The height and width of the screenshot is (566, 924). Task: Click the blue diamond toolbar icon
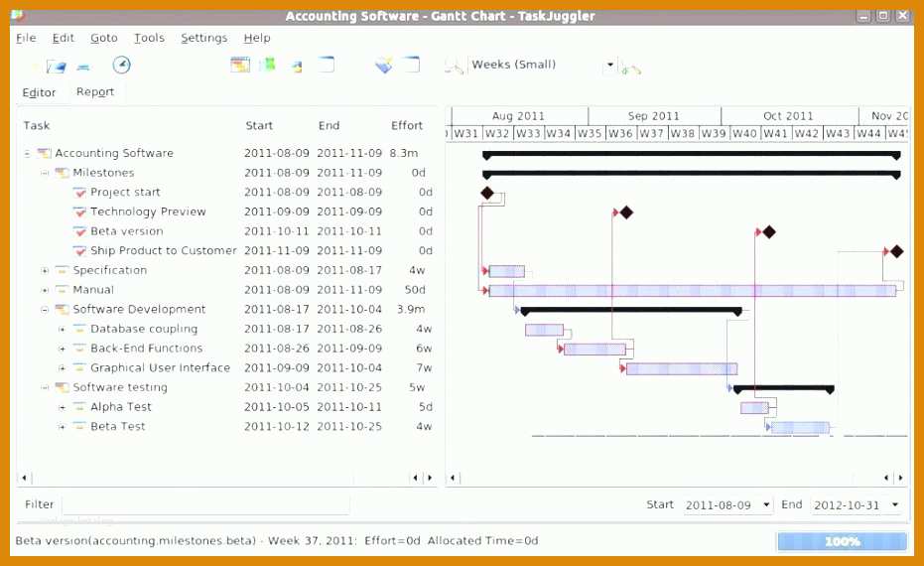[x=383, y=65]
